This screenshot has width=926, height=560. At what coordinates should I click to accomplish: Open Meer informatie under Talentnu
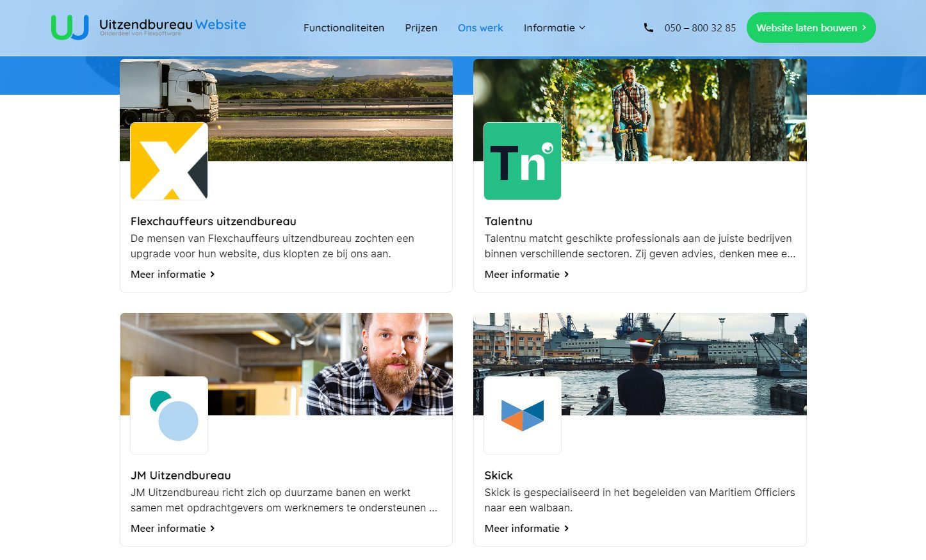526,274
